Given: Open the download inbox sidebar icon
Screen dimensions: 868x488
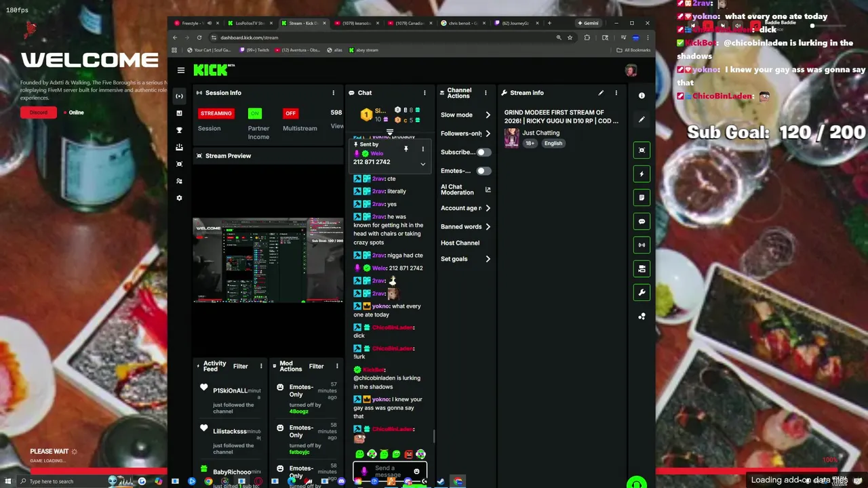Looking at the screenshot, I should 179,147.
